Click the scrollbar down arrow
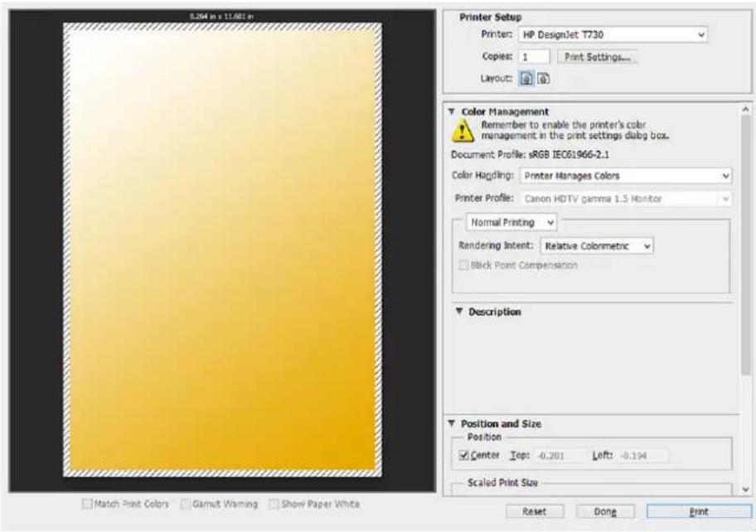 tap(746, 490)
